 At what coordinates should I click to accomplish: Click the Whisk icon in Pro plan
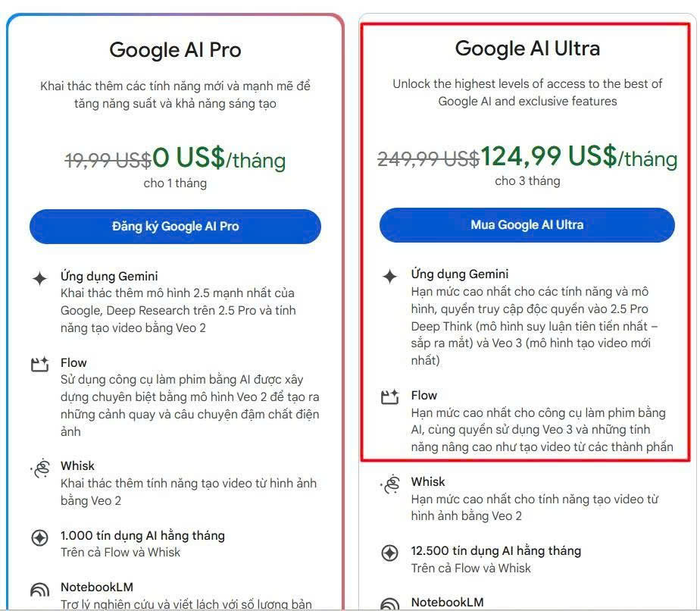tap(41, 469)
